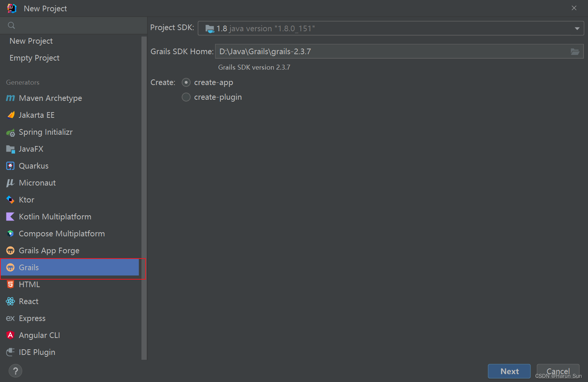The height and width of the screenshot is (382, 588).
Task: Click the Express ex icon
Action: point(11,318)
